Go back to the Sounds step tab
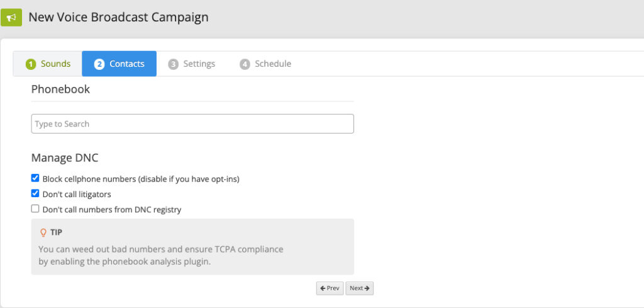The height and width of the screenshot is (308, 644). click(48, 64)
